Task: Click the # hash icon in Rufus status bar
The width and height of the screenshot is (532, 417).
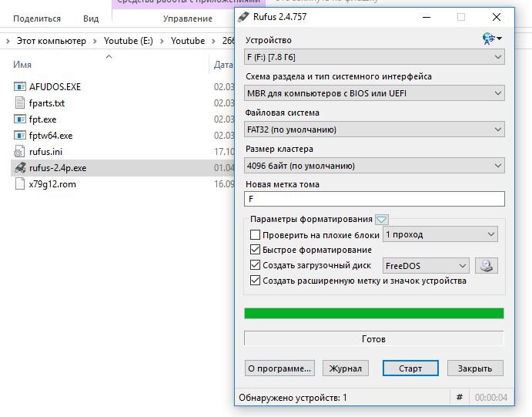Action: point(460,397)
